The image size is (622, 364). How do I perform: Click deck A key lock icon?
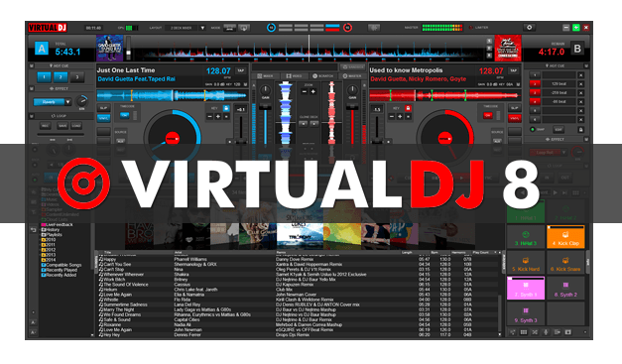226,108
